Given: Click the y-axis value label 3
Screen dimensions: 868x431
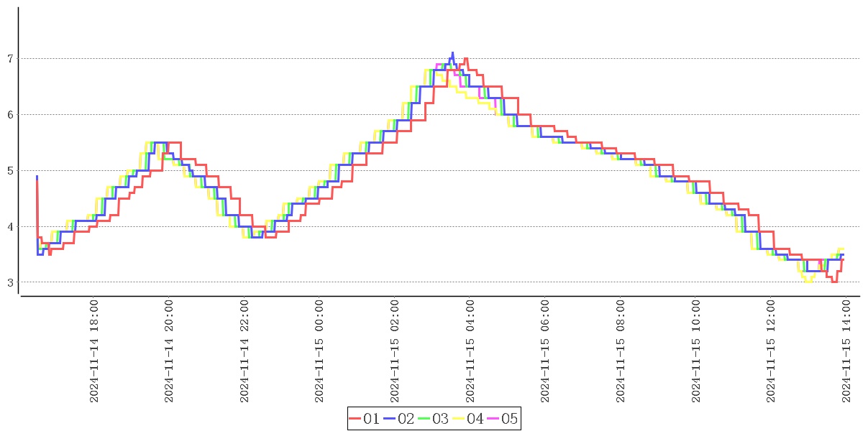Looking at the screenshot, I should [x=10, y=283].
